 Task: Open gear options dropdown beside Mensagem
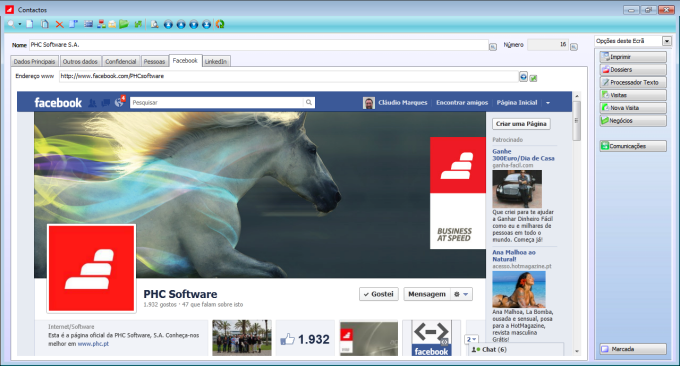461,294
